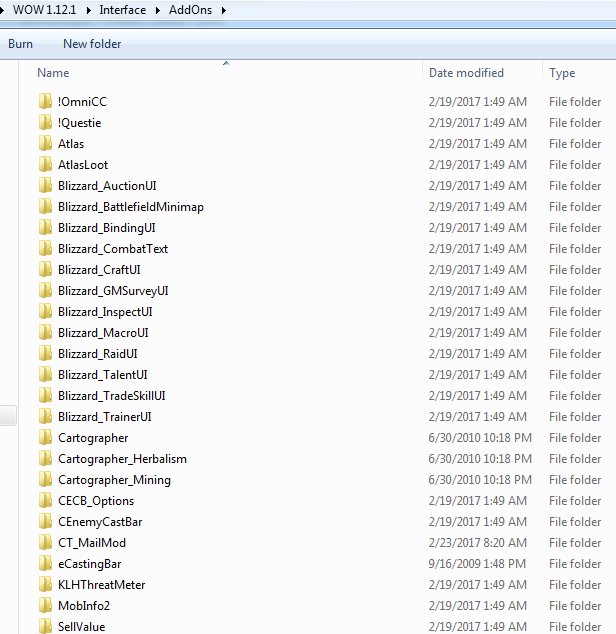Select the AtlasLoot folder name
This screenshot has width=616, height=634.
(x=83, y=165)
